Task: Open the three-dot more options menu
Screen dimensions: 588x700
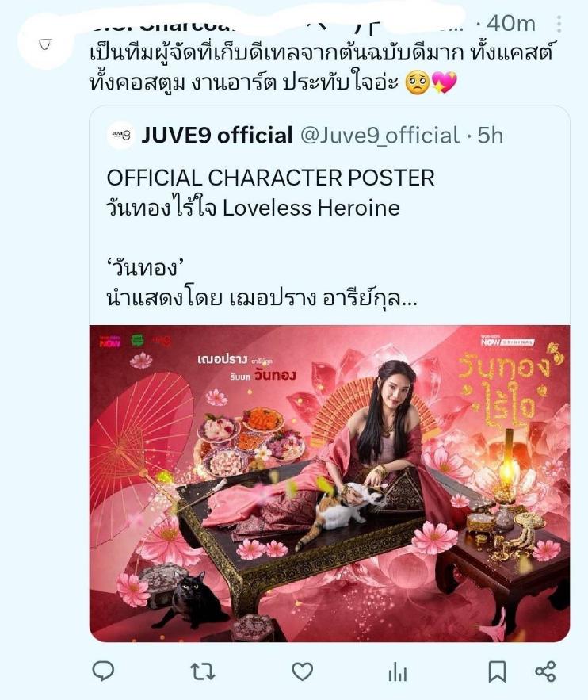Action: pos(559,24)
